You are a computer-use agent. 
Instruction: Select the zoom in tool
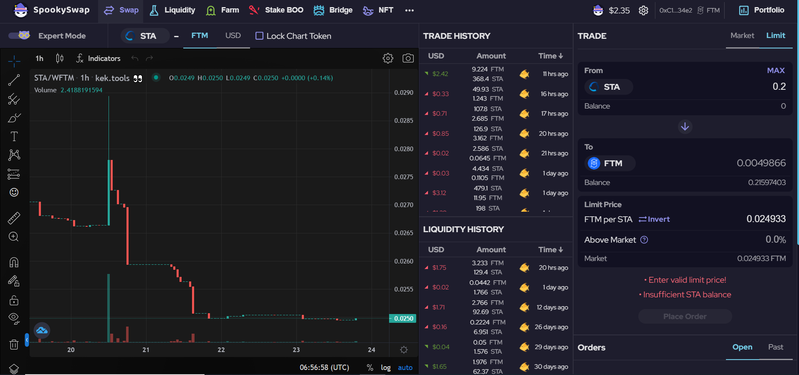14,236
